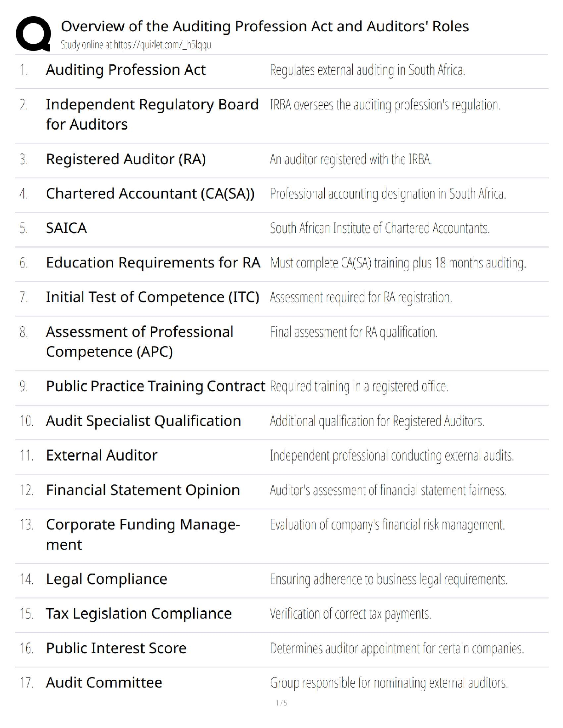Click the 'Audit Specialist Qualification' term
The width and height of the screenshot is (563, 728).
pyautogui.click(x=143, y=421)
